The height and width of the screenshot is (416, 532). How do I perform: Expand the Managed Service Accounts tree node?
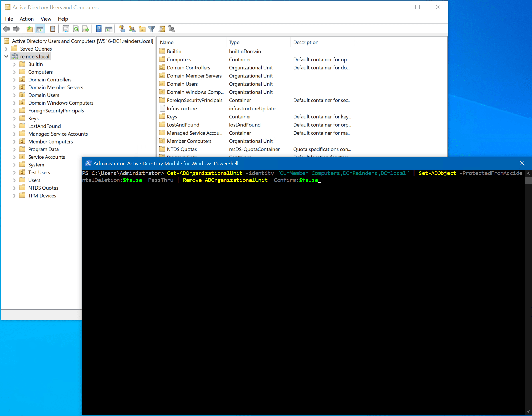click(14, 134)
